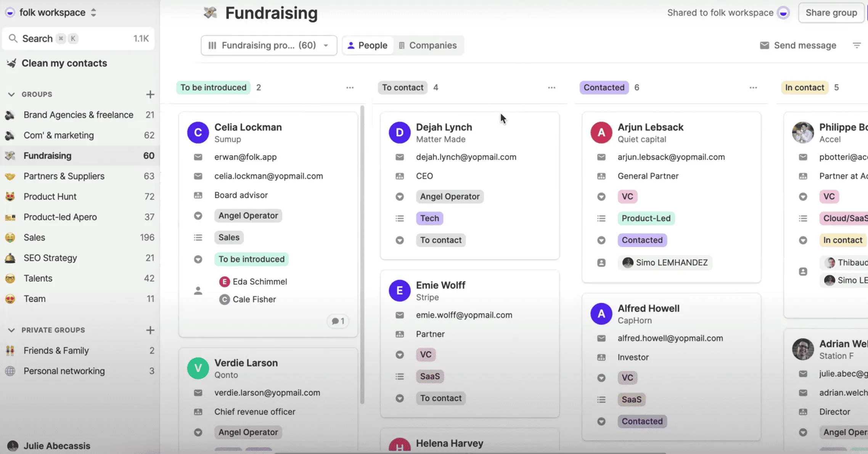Click Philippe's profile photo thumbnail
This screenshot has height=454, width=868.
pos(803,132)
